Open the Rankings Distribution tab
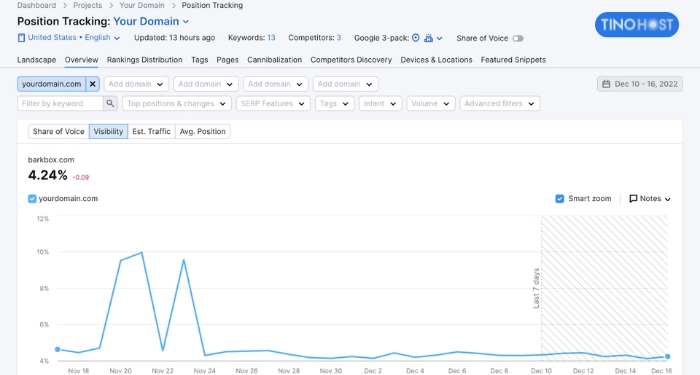The image size is (700, 375). pos(145,60)
